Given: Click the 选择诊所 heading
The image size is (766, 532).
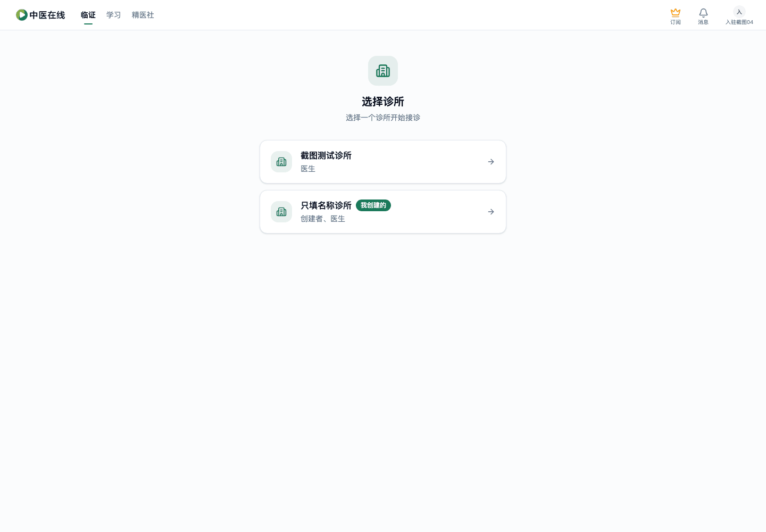Looking at the screenshot, I should coord(383,102).
